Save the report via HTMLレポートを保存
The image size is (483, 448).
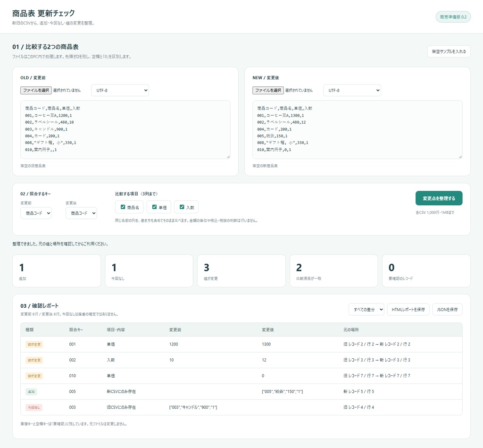pyautogui.click(x=408, y=310)
